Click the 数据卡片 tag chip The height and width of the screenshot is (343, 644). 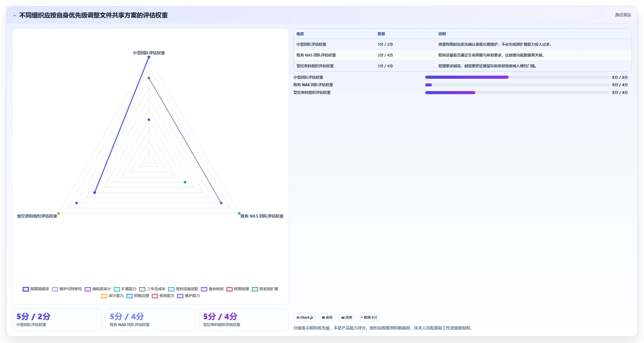click(369, 317)
